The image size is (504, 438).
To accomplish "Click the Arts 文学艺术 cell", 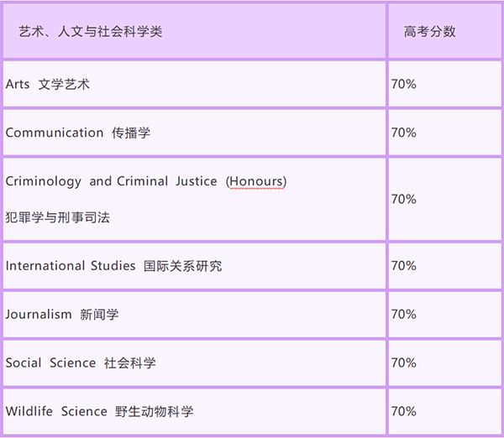I will pyautogui.click(x=194, y=84).
